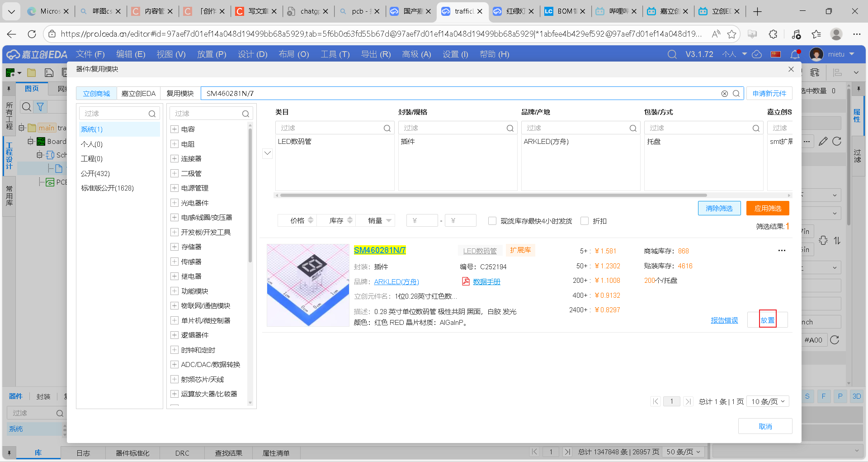Viewport: 868px width, 462px height.
Task: Check the 折扣 discount checkbox
Action: pyautogui.click(x=585, y=221)
